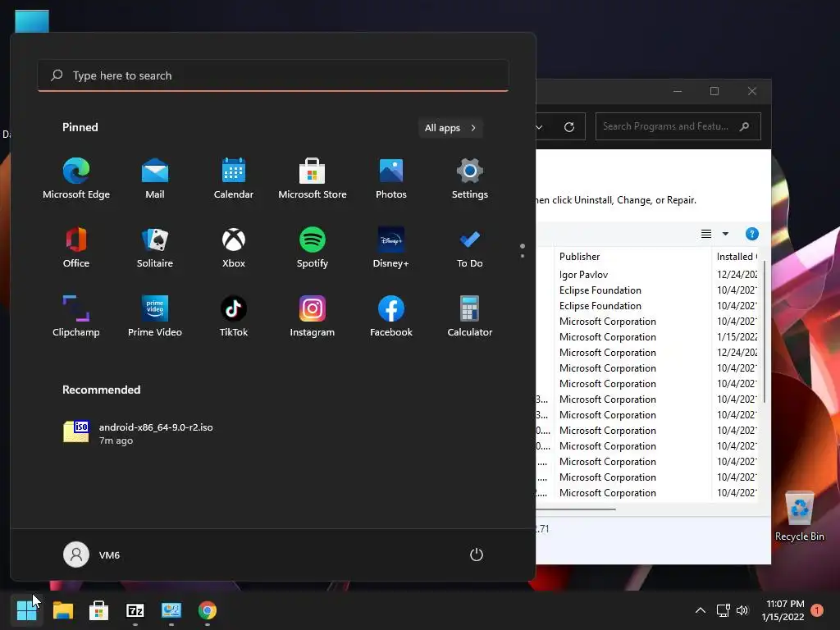Open the Xbox app
The width and height of the screenshot is (840, 630).
tap(234, 248)
